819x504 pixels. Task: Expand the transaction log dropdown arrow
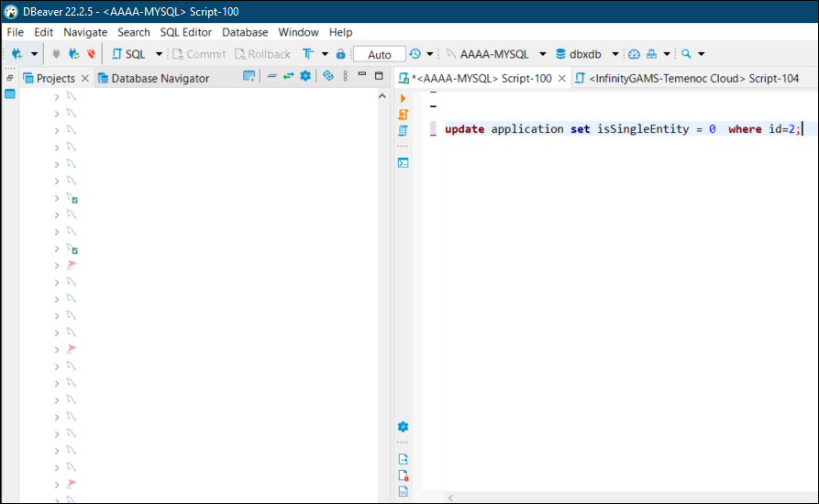tap(430, 54)
